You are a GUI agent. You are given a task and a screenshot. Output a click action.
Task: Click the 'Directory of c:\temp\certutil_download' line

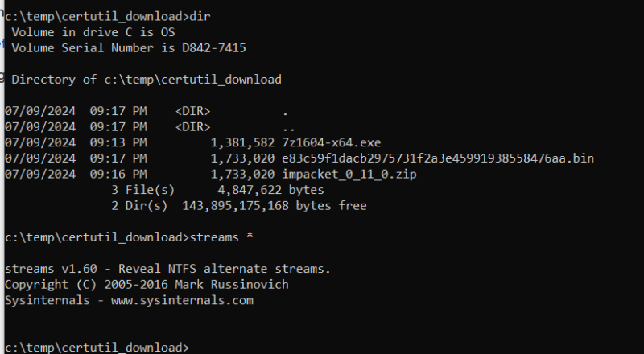147,80
